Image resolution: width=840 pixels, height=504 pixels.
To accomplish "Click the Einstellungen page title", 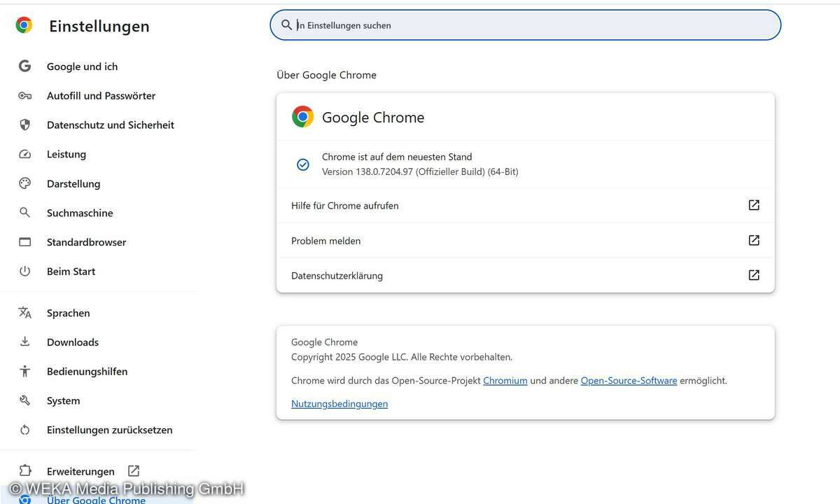I will pyautogui.click(x=99, y=26).
